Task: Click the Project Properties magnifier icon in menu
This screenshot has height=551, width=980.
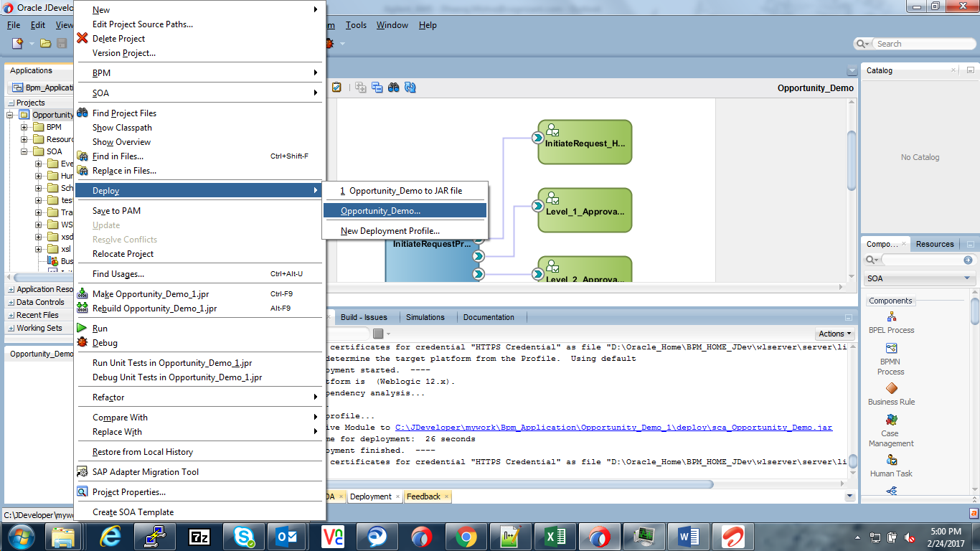Action: [81, 491]
